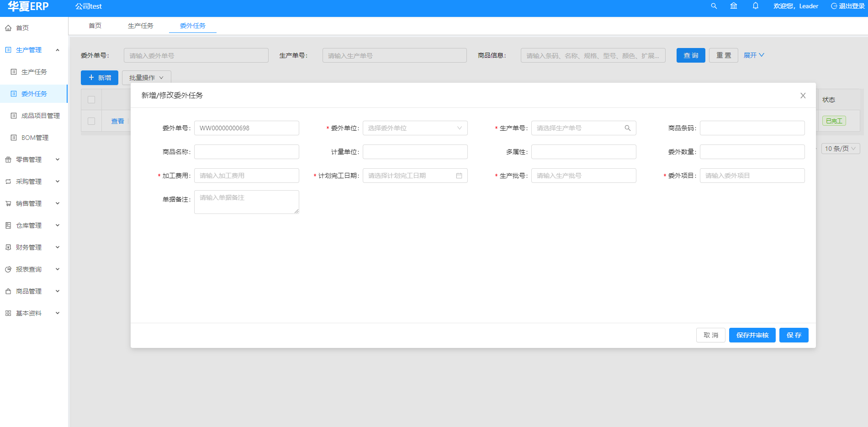Click the 委外项目 input field

click(x=752, y=176)
